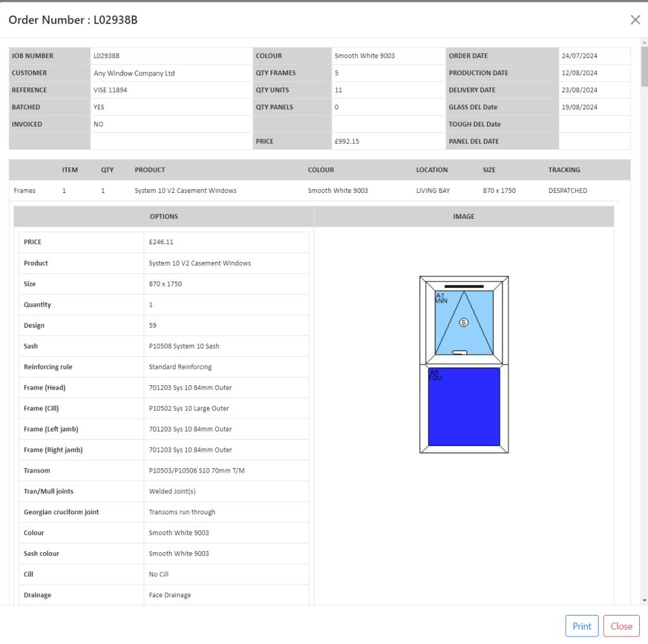Click the glass delivery date 19/08/2024
Screen dimensions: 648x644
click(579, 107)
